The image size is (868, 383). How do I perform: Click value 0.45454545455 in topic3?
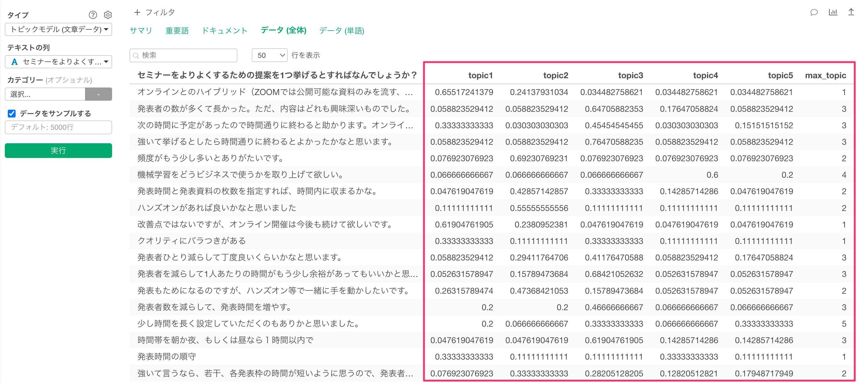614,125
